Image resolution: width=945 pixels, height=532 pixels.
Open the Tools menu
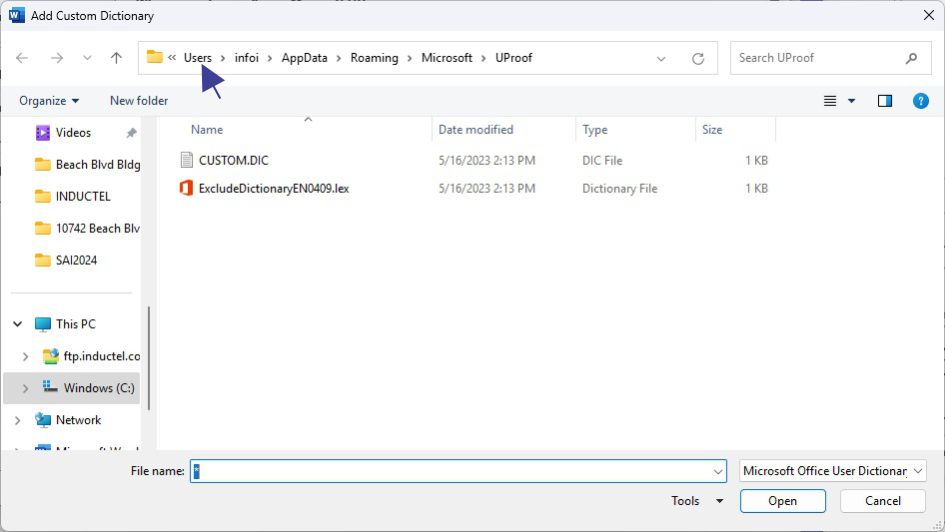tap(697, 501)
